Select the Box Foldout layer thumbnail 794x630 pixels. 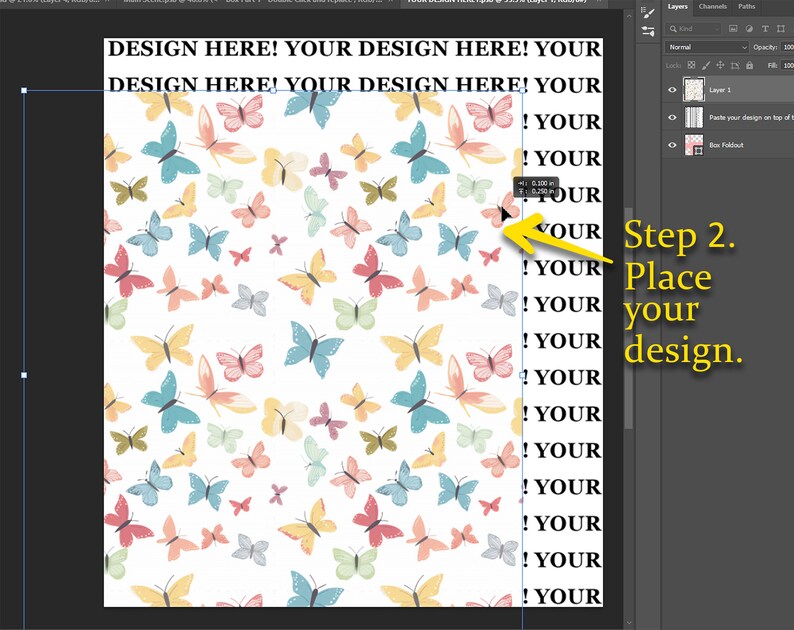tap(694, 145)
